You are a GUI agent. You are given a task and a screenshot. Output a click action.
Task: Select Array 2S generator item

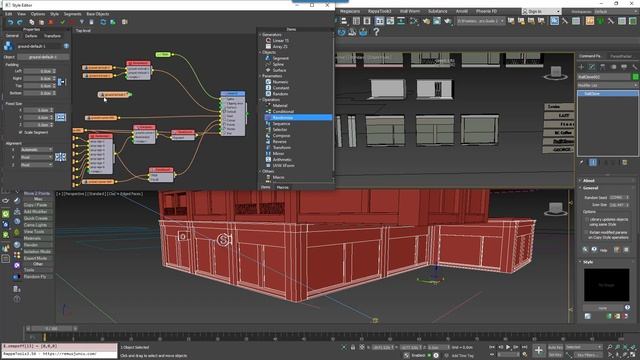coord(280,47)
